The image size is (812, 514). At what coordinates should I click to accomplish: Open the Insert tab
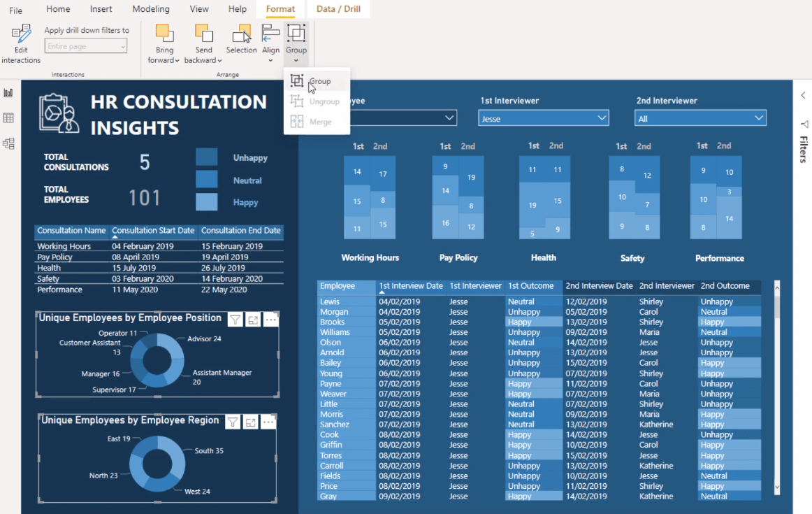101,9
